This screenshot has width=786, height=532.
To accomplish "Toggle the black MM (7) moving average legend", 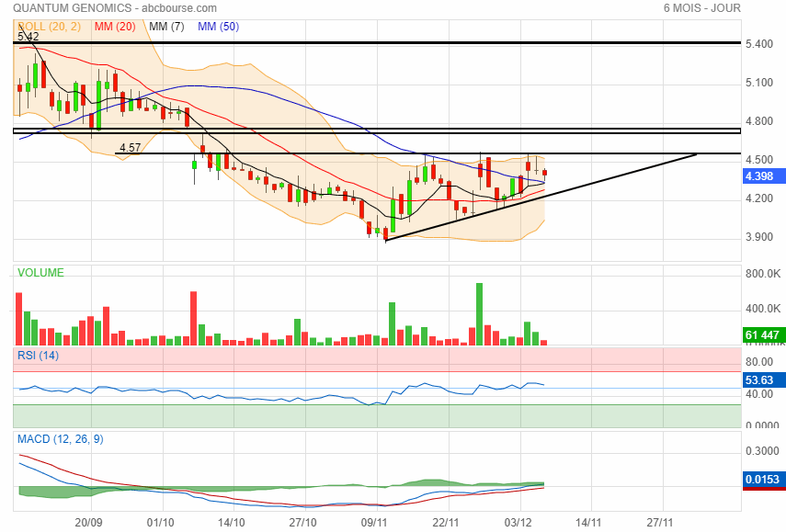I will coord(166,27).
